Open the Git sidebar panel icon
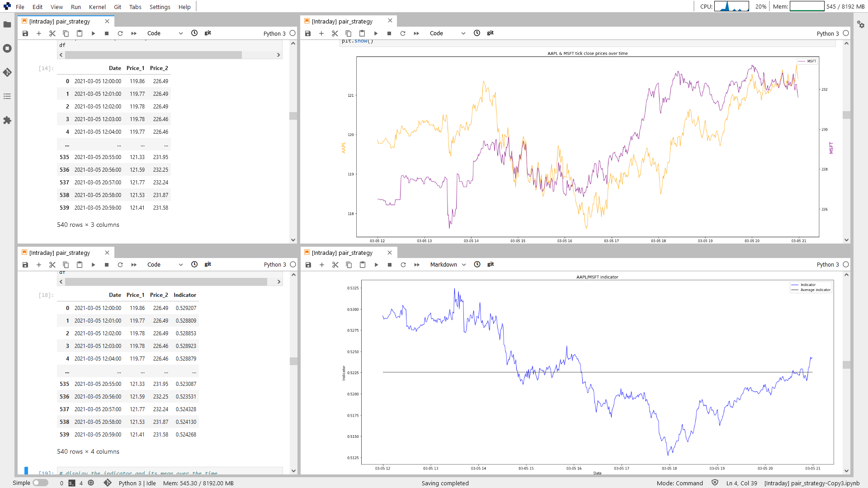 coord(7,72)
